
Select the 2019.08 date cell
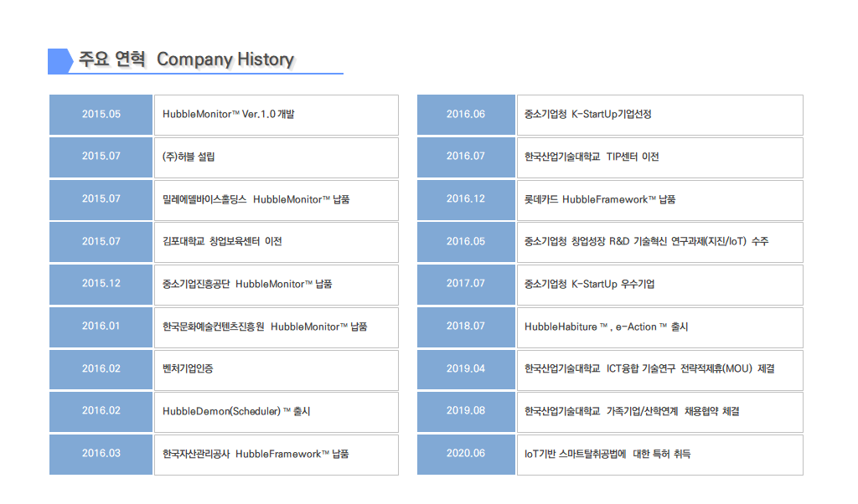click(x=466, y=412)
